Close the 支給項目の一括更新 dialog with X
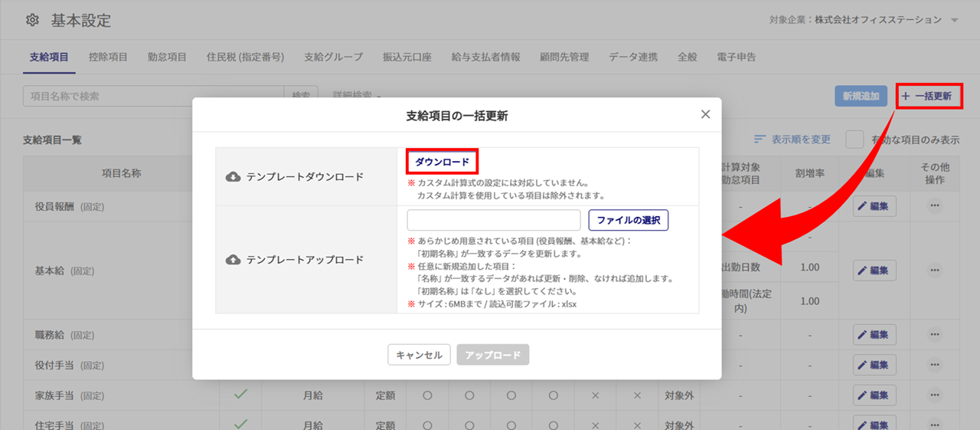The image size is (980, 430). [x=705, y=115]
